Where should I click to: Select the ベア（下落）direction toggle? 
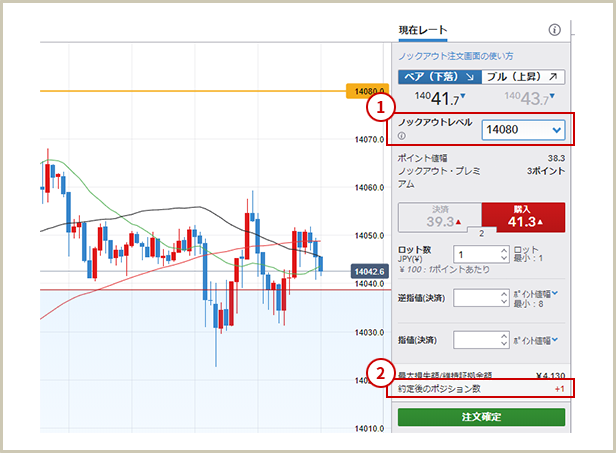(439, 77)
